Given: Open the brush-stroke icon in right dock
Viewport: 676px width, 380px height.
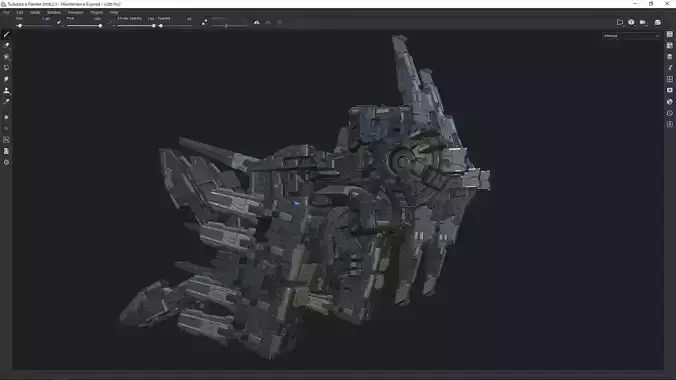Looking at the screenshot, I should click(670, 68).
